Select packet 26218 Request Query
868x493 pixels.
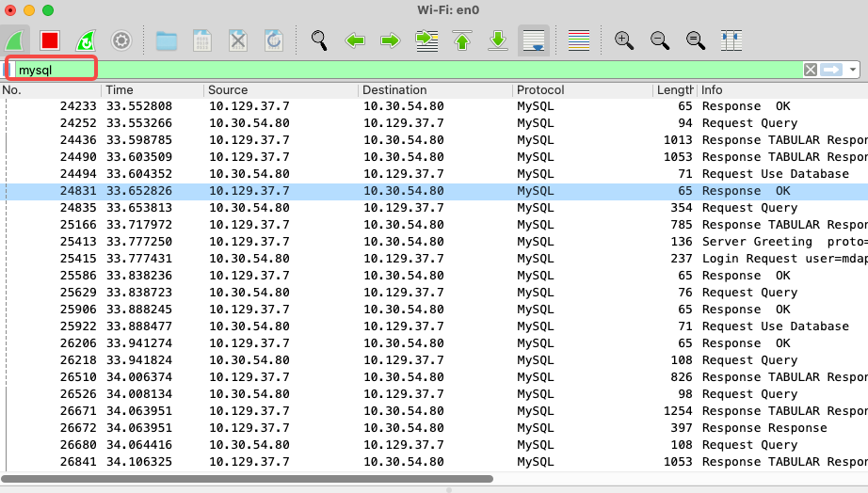pyautogui.click(x=434, y=360)
